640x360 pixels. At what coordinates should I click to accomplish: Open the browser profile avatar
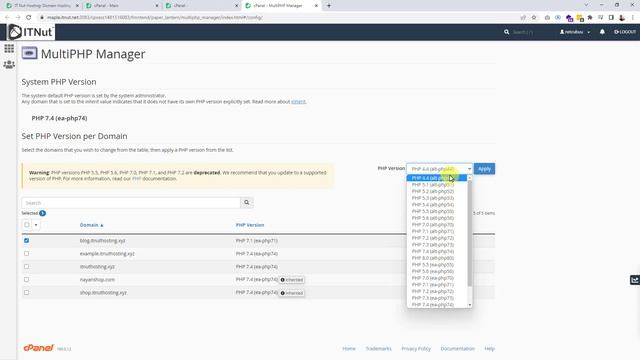[622, 18]
